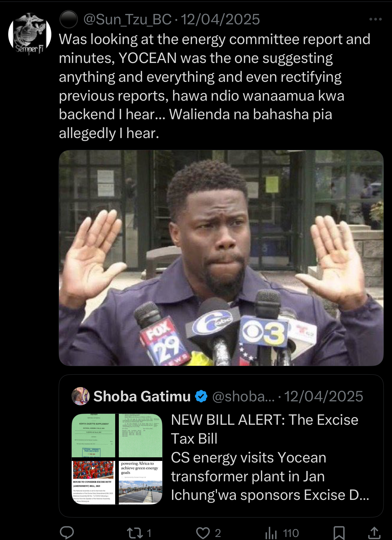Click the black circle badge before username

(69, 19)
